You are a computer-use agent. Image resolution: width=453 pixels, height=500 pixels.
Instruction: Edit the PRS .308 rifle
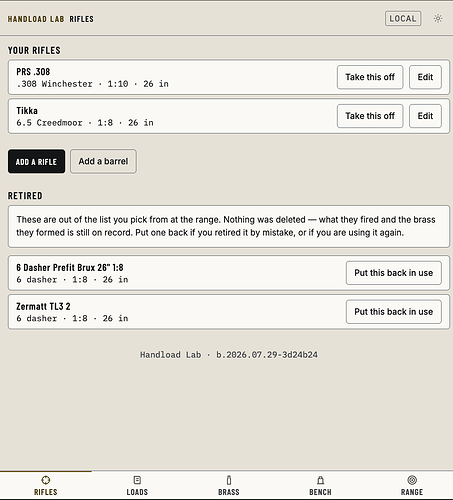pos(425,77)
